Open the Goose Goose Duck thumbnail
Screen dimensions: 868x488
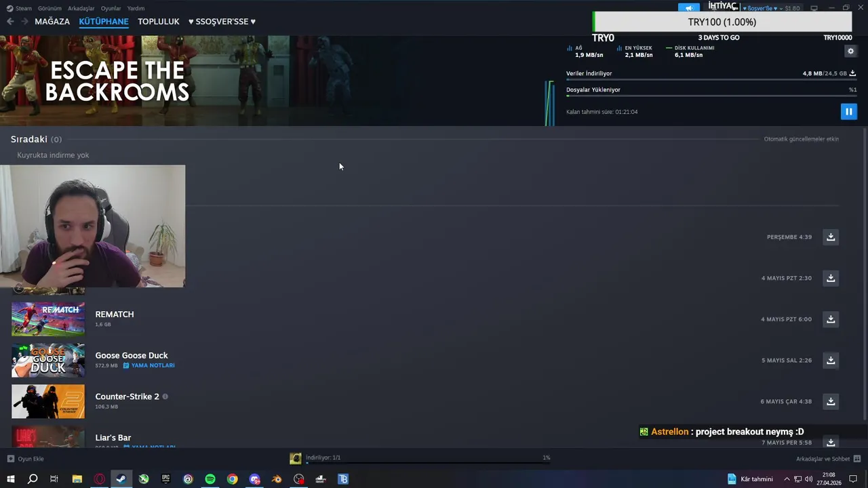(x=48, y=360)
